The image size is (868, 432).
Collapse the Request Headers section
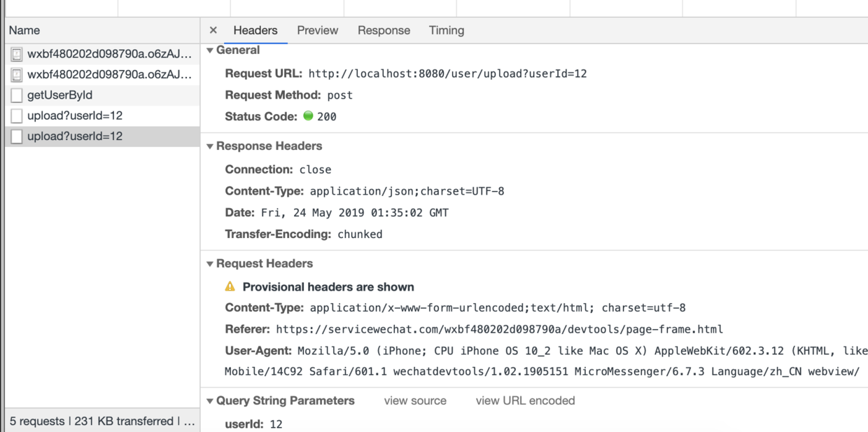click(x=210, y=264)
